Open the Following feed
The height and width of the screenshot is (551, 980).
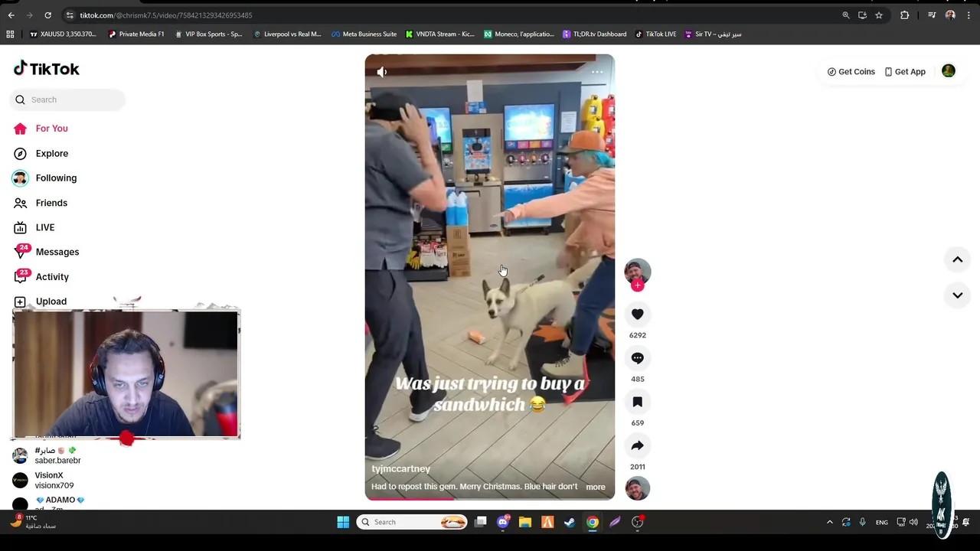(45, 178)
